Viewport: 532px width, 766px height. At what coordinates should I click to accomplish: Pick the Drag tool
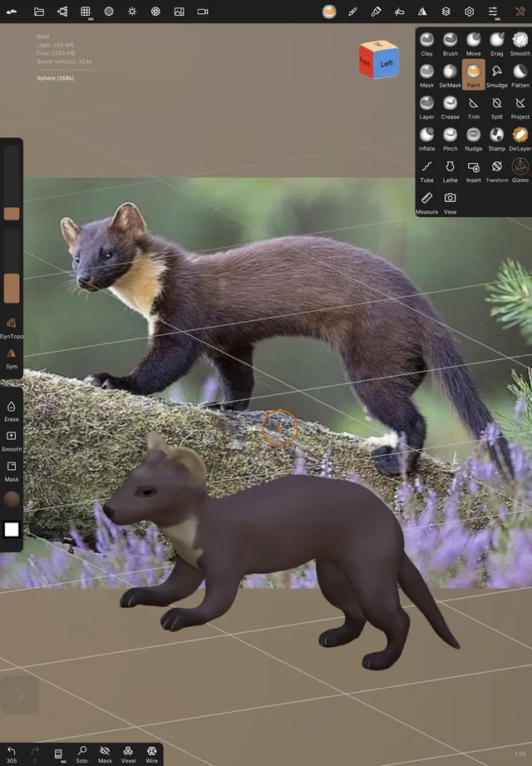click(497, 43)
